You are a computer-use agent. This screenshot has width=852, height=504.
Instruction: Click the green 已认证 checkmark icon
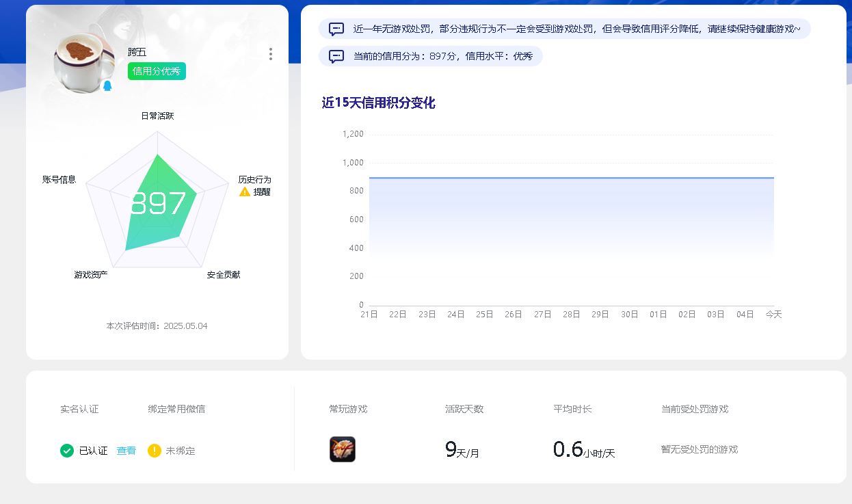tap(67, 451)
